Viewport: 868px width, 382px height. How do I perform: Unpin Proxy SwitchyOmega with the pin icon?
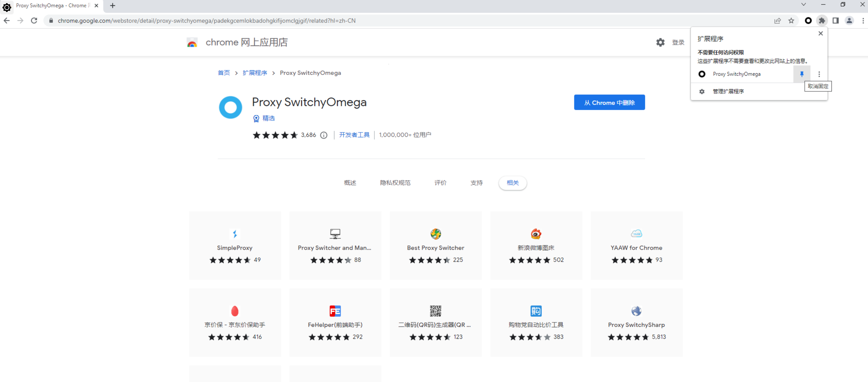802,74
